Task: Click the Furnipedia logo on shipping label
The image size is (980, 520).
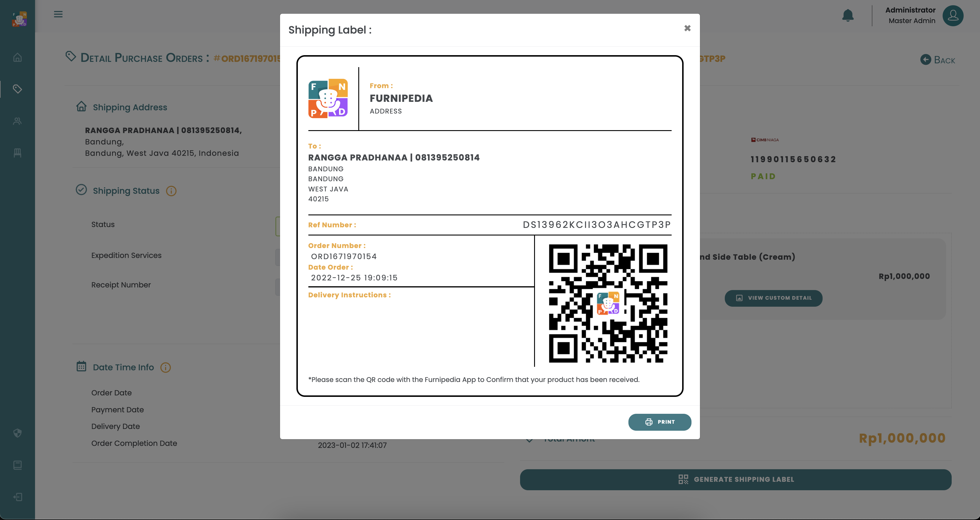Action: point(328,98)
